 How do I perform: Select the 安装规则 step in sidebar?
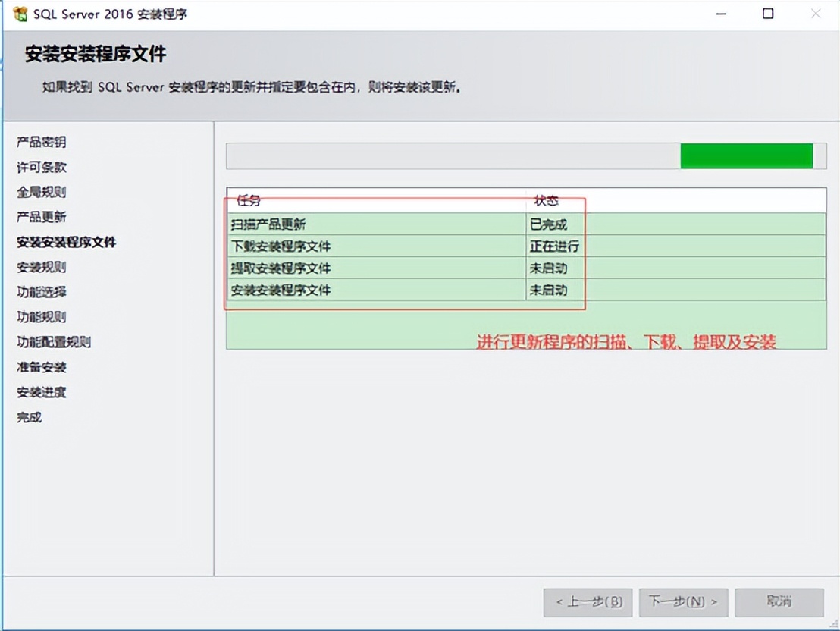(41, 267)
